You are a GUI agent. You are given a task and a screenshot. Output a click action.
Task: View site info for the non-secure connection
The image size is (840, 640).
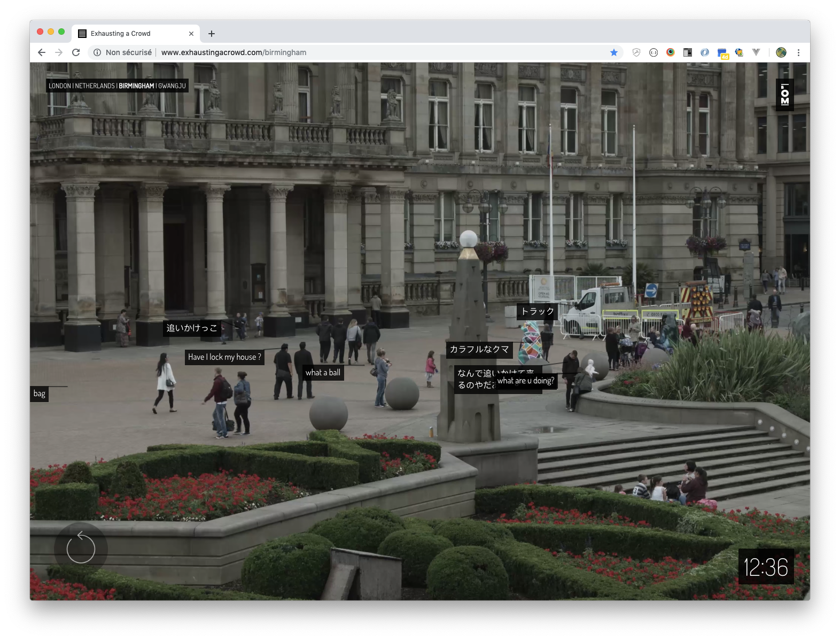point(97,52)
